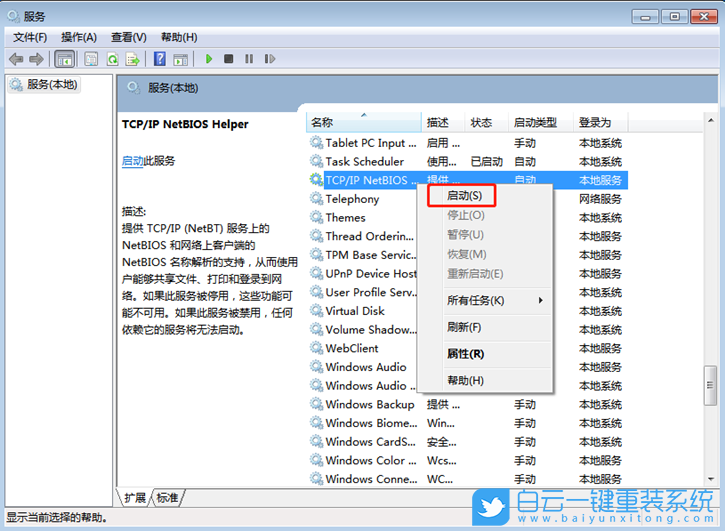Viewport: 725px width, 531px height.
Task: Click the gear icon beside Task Scheduler
Action: (x=316, y=161)
